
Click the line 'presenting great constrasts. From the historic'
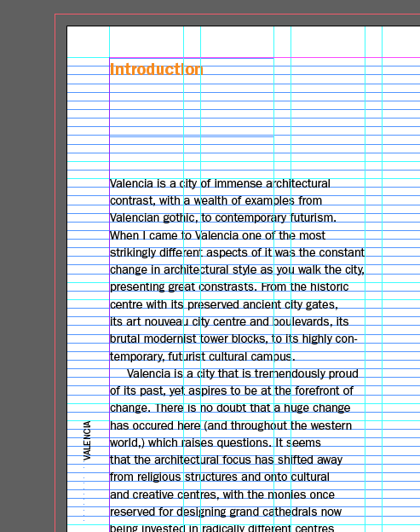coord(229,286)
